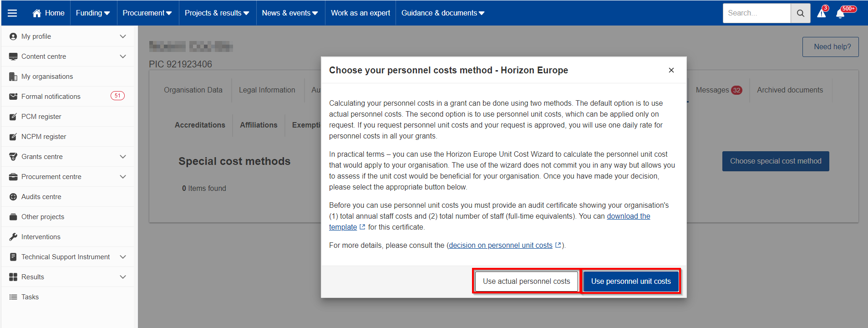Viewport: 868px width, 328px height.
Task: Expand the Procurement centre chevron
Action: tap(123, 177)
